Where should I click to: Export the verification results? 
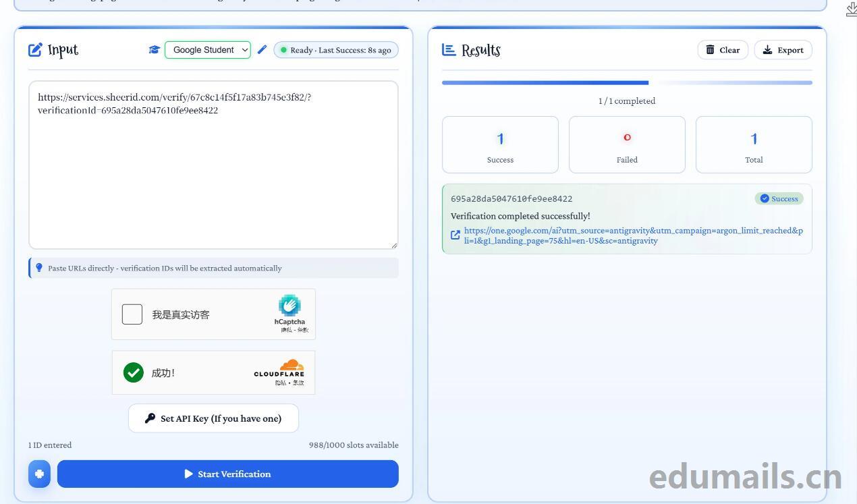783,50
